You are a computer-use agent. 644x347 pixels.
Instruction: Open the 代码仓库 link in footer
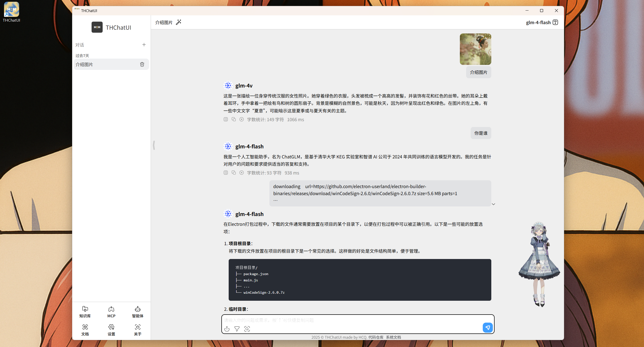click(x=376, y=337)
